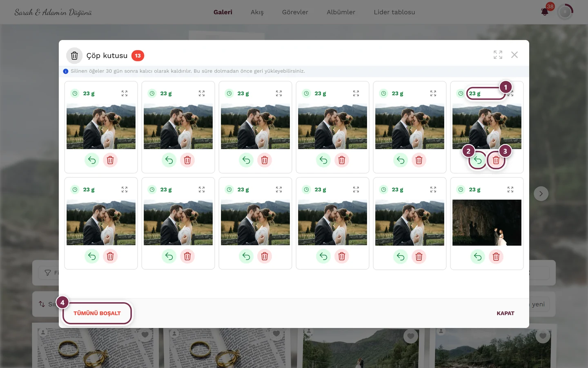Restore the first photo in the bottom row
The height and width of the screenshot is (368, 588).
(92, 256)
